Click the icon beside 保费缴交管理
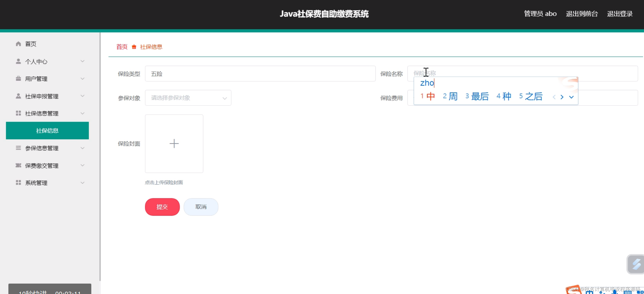Screen dimensions: 644x294 [x=18, y=165]
